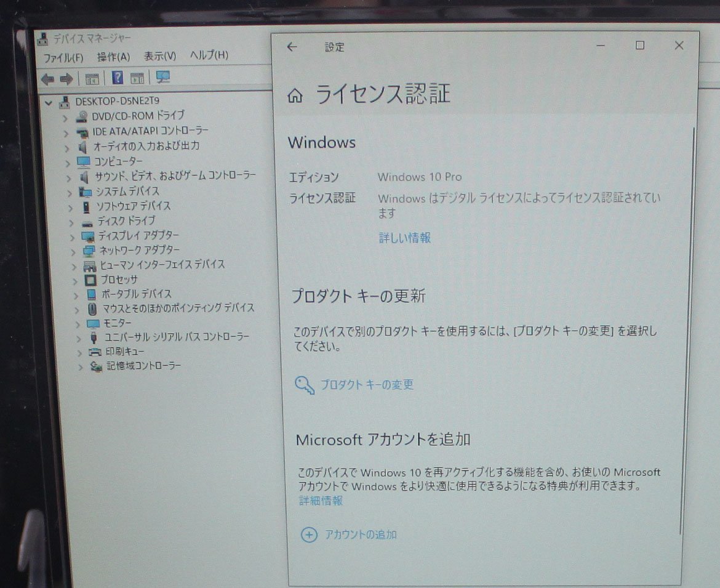The height and width of the screenshot is (588, 720).
Task: Click the IDE ATA/ATAPI コントローラー icon
Action: [82, 133]
